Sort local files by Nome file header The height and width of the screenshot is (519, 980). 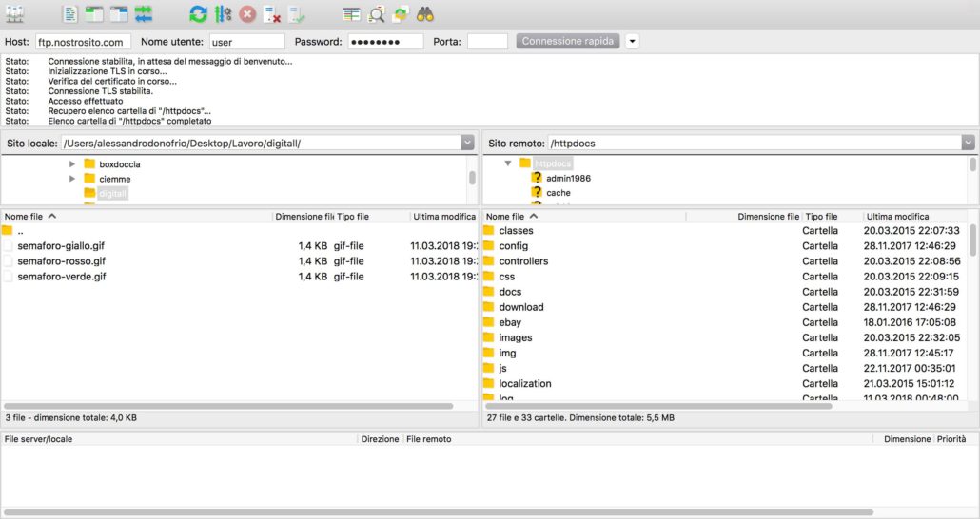(137, 217)
